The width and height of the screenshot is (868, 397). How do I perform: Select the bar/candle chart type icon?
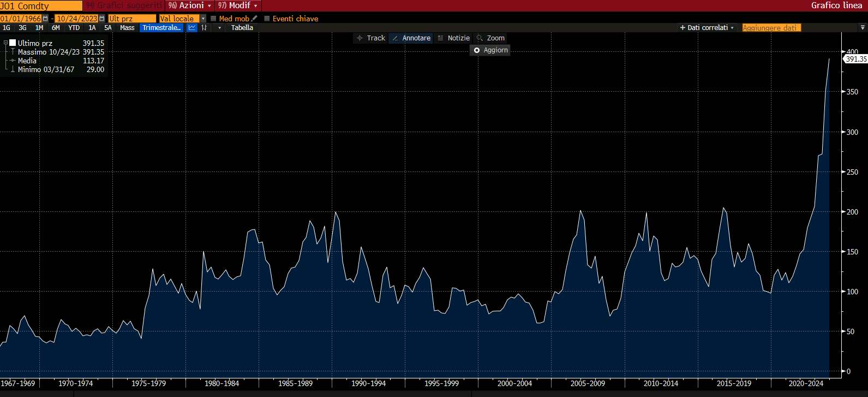(205, 28)
